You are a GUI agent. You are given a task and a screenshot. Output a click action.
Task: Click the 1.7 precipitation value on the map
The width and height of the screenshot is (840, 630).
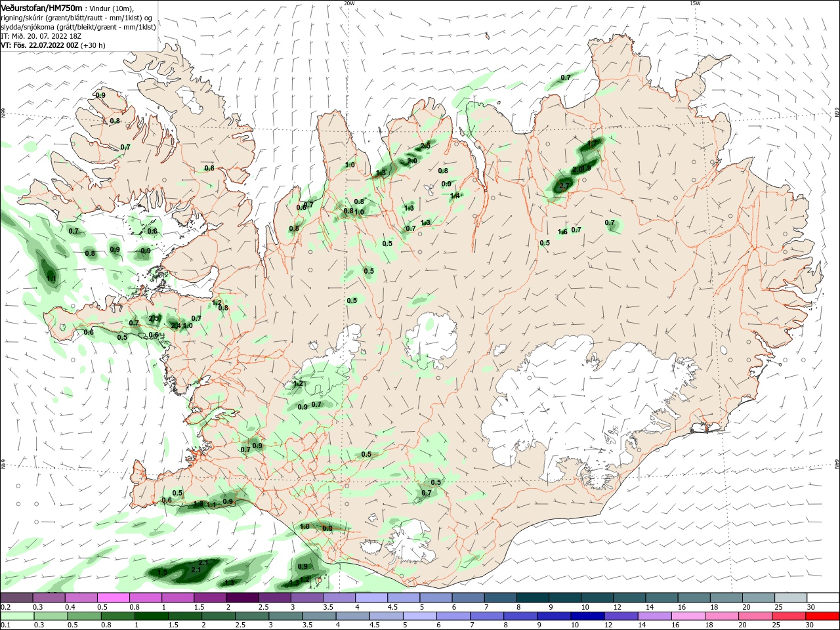[x=593, y=144]
